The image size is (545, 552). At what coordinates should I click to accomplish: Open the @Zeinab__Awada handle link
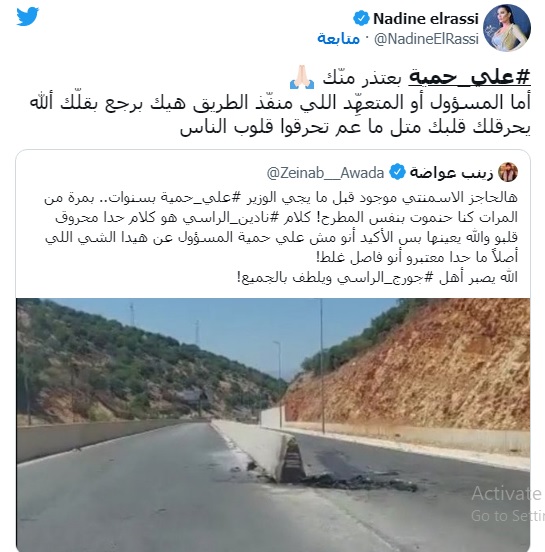tap(325, 173)
